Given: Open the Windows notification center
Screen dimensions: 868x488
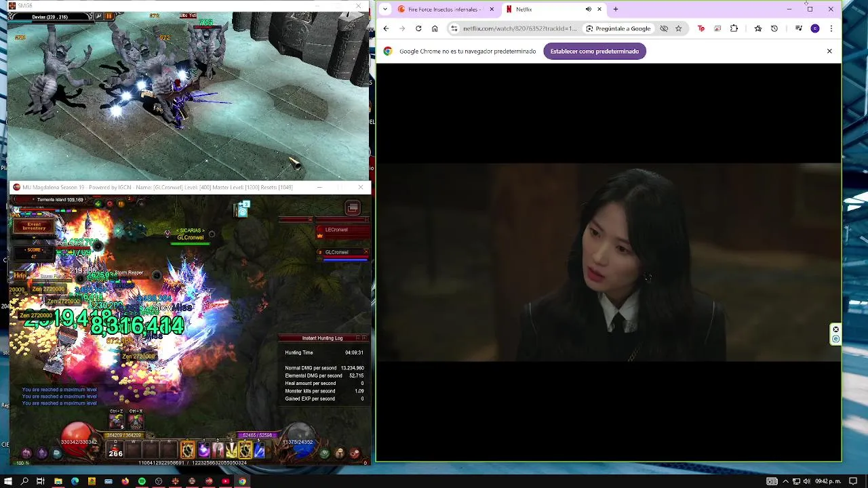Looking at the screenshot, I should tap(853, 481).
